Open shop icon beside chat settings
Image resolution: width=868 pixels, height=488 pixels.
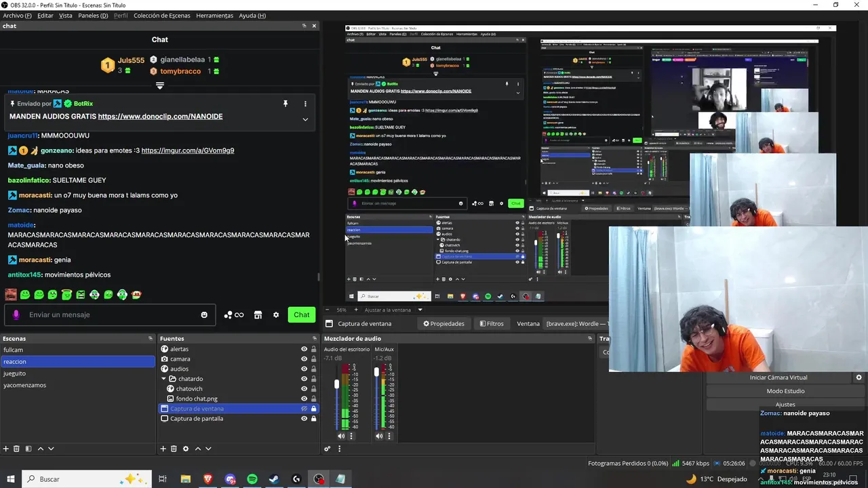point(258,314)
